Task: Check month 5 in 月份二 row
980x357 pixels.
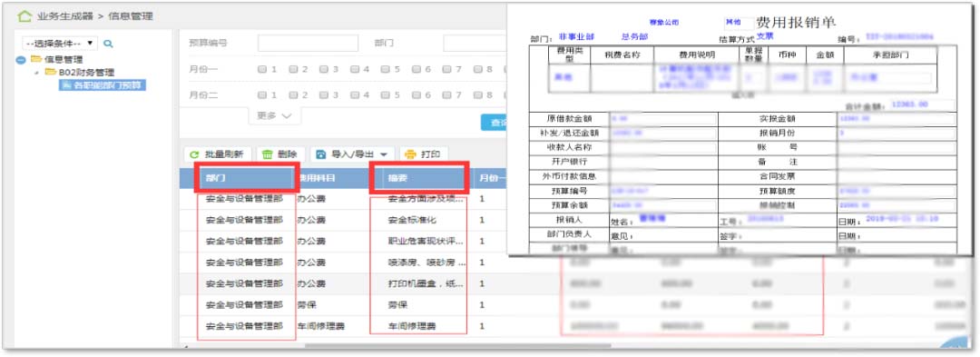Action: click(385, 95)
